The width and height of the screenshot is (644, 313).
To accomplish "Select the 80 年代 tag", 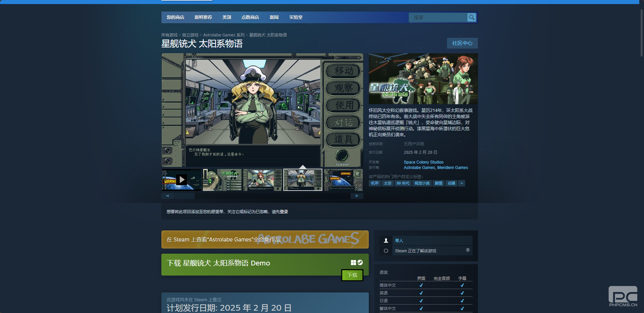I will [403, 183].
